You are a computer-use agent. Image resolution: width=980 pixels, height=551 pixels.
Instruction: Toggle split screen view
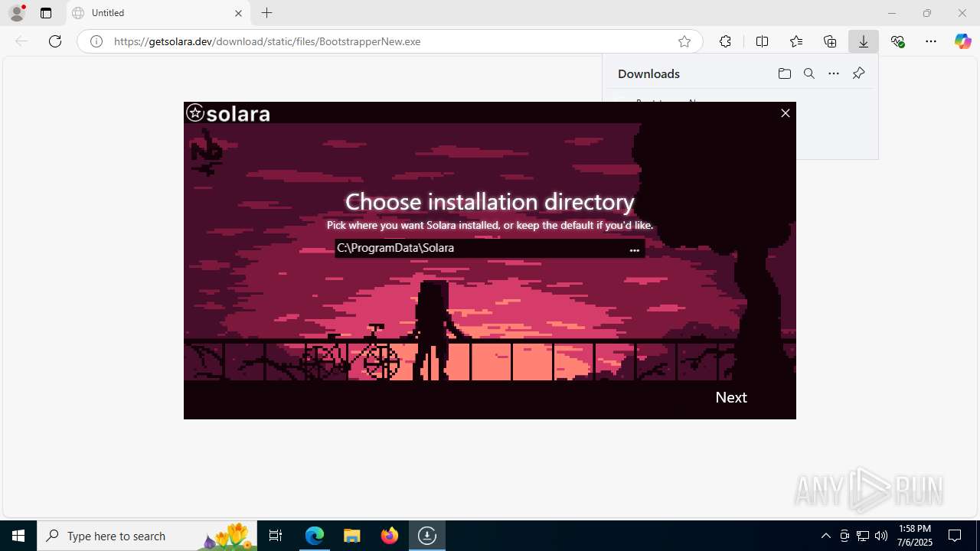(x=762, y=41)
